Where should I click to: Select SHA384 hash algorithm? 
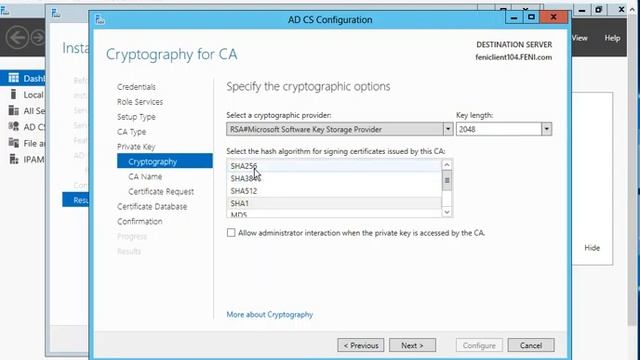coord(334,178)
